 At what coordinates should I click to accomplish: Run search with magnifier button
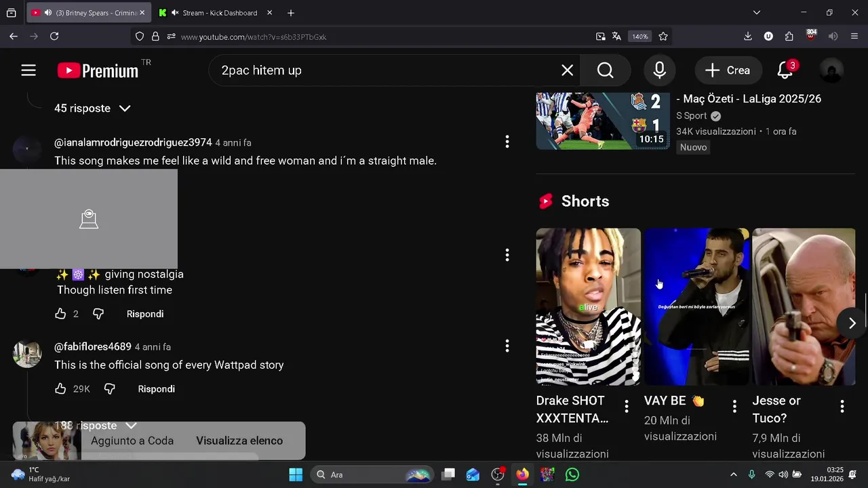606,70
